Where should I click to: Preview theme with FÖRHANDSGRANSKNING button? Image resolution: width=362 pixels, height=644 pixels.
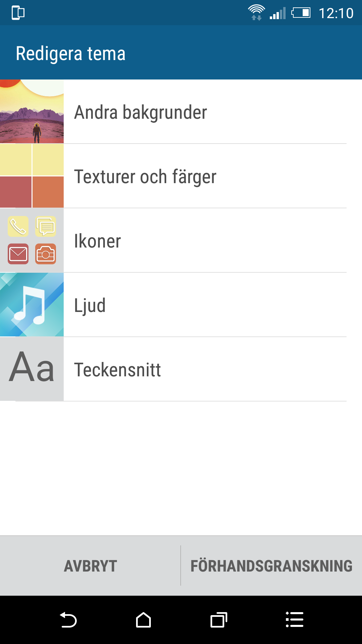(271, 566)
